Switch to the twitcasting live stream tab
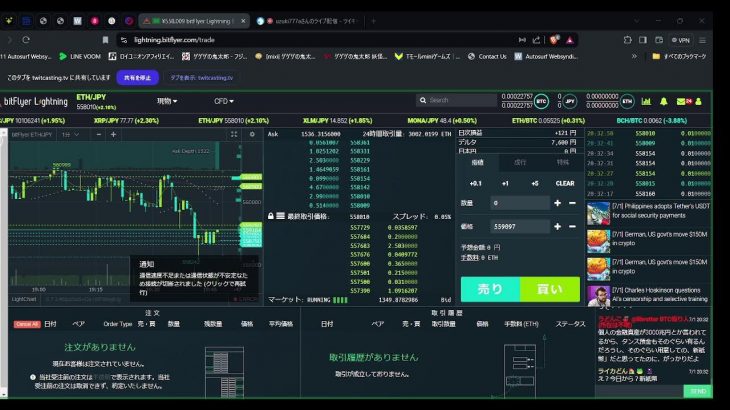The image size is (730, 410). [307, 21]
